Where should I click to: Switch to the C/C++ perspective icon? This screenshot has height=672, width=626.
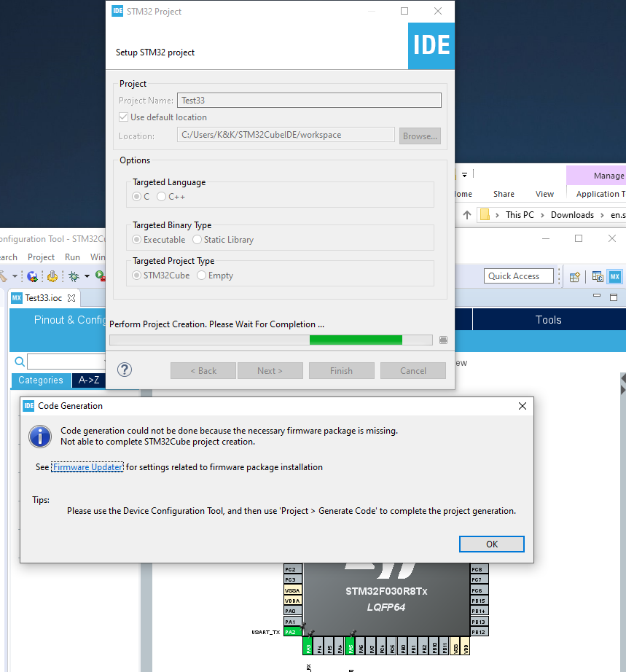[598, 277]
